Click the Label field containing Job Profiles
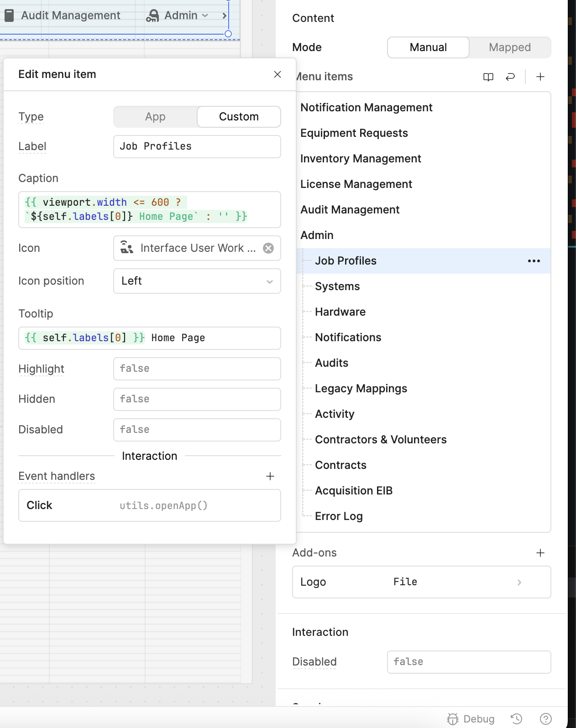 pyautogui.click(x=197, y=146)
